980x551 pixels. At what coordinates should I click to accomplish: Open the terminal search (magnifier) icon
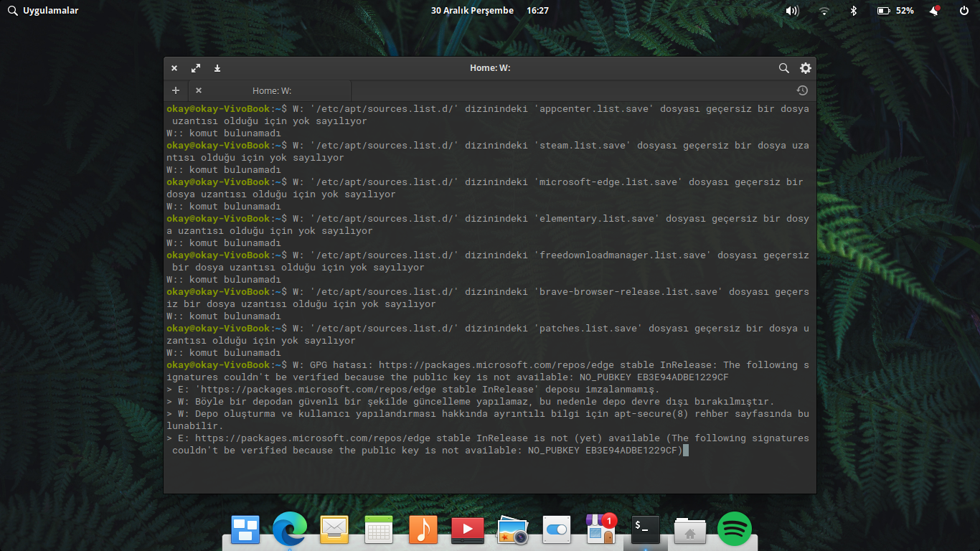pyautogui.click(x=784, y=68)
